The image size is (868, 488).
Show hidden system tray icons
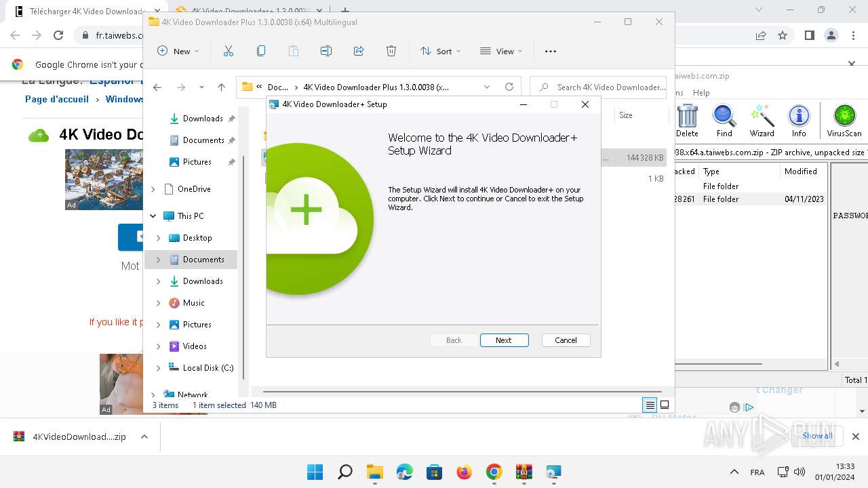point(734,472)
